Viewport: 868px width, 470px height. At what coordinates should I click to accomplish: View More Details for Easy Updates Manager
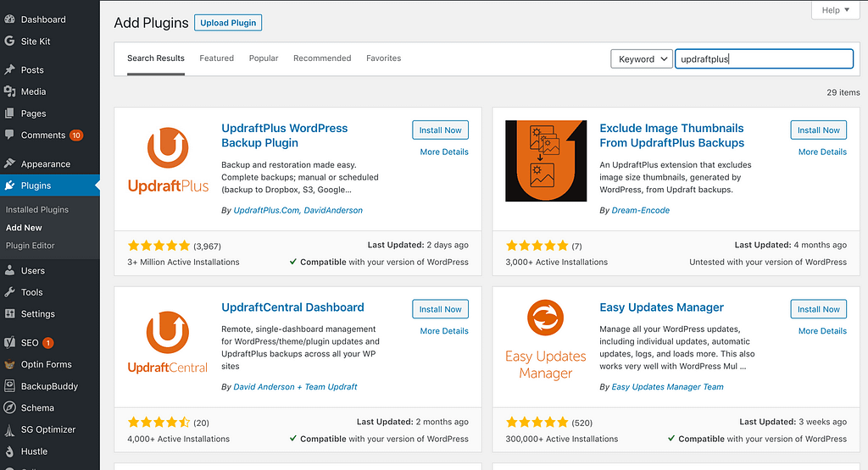[x=822, y=330]
